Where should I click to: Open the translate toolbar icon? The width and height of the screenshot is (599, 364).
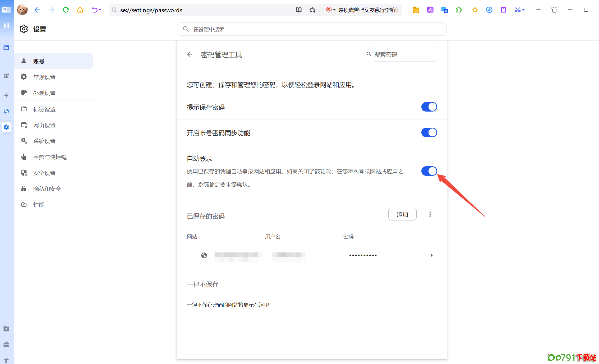click(x=445, y=10)
